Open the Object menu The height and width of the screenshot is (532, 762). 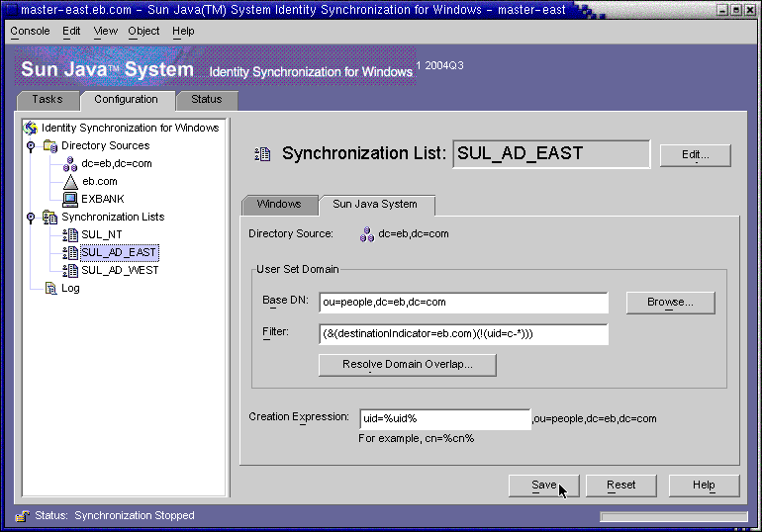143,31
